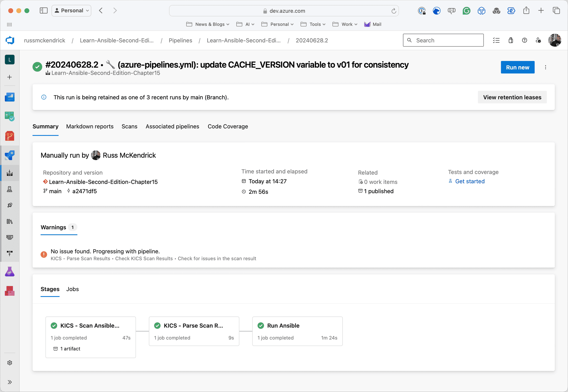Viewport: 568px width, 392px height.
Task: Open the help question mark icon
Action: click(524, 40)
